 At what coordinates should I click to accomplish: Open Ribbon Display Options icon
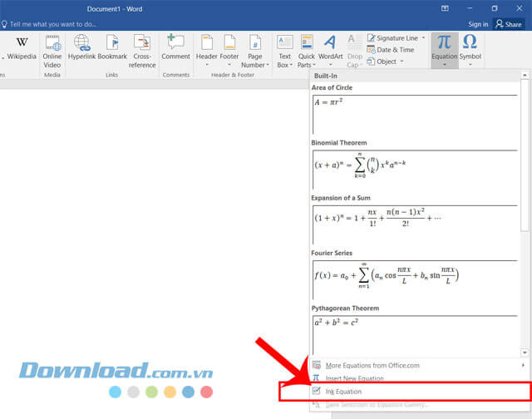pyautogui.click(x=445, y=8)
